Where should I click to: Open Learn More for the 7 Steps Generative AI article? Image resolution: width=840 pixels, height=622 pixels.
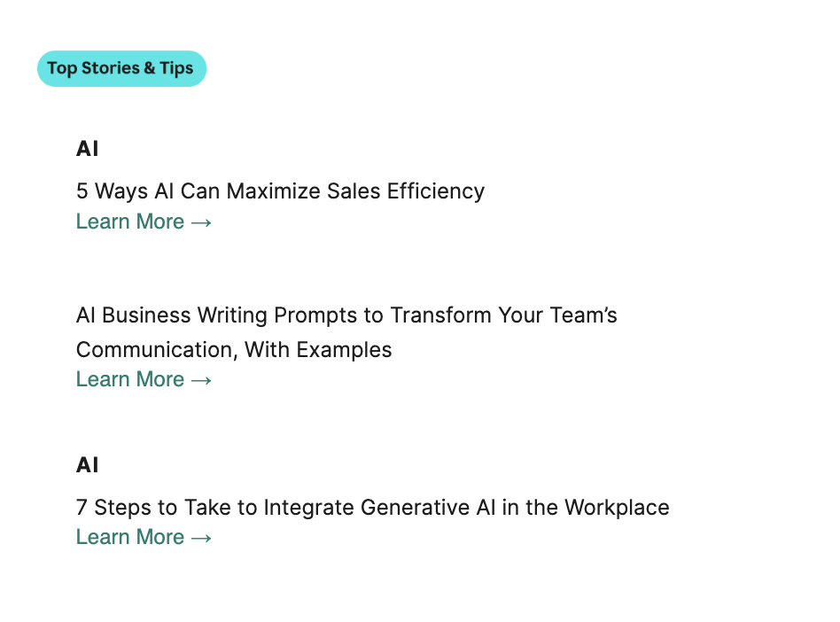point(144,537)
